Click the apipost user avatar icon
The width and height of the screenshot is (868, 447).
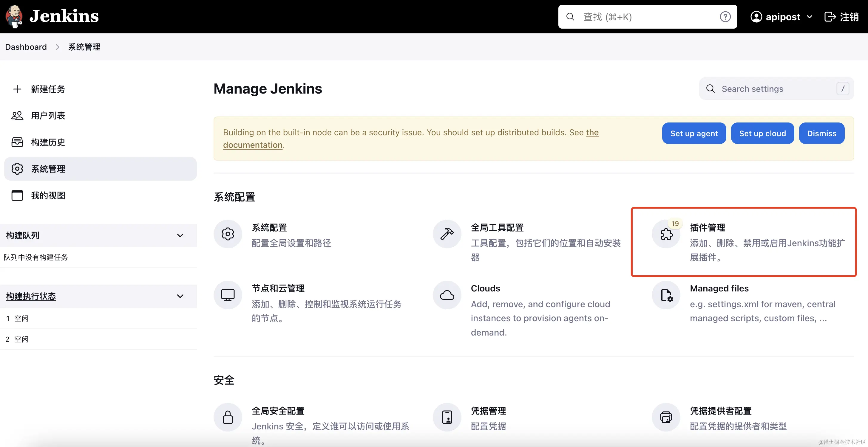[x=756, y=16]
